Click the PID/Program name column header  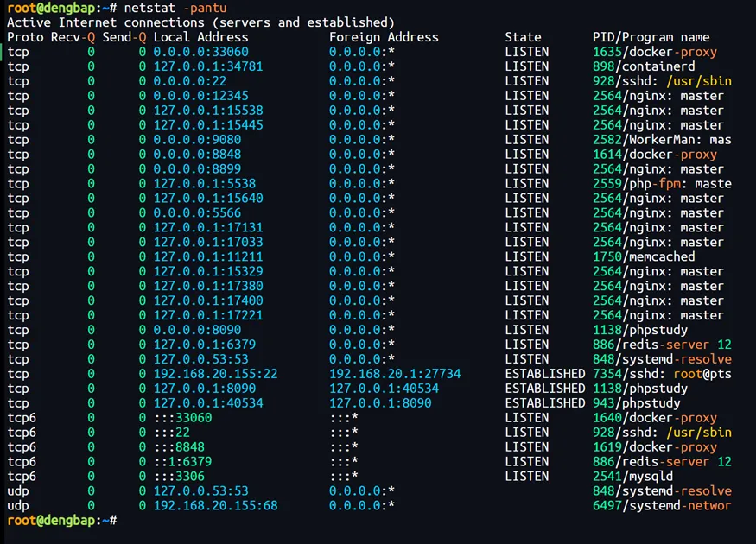651,37
